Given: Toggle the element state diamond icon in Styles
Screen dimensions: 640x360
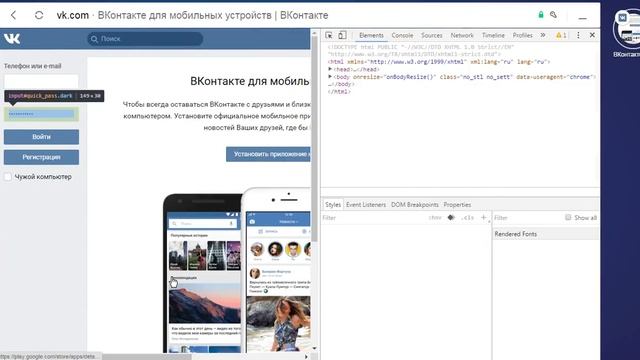Looking at the screenshot, I should 451,218.
